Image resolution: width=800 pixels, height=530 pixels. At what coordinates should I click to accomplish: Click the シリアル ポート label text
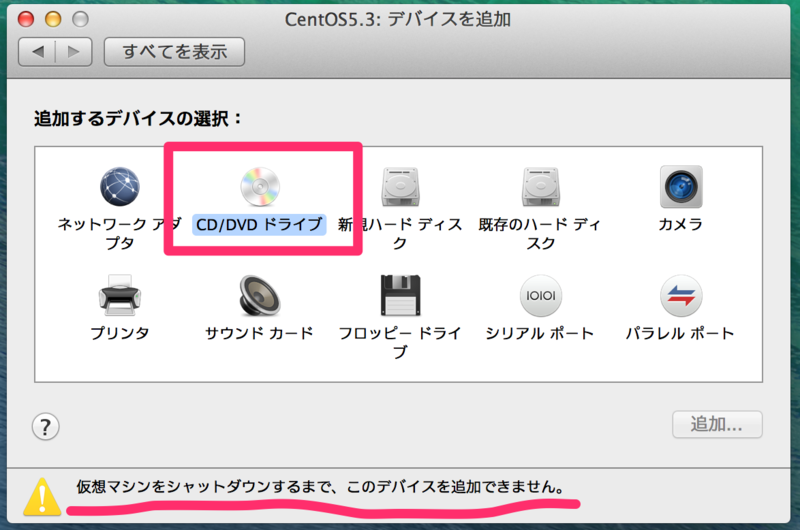pyautogui.click(x=540, y=333)
